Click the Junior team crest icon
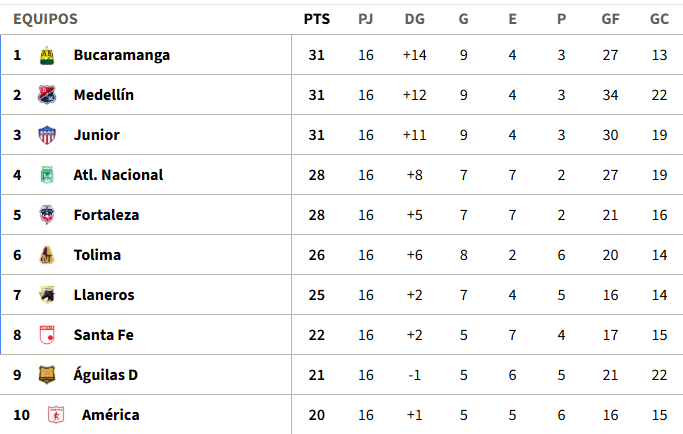The height and width of the screenshot is (434, 683). [46, 135]
